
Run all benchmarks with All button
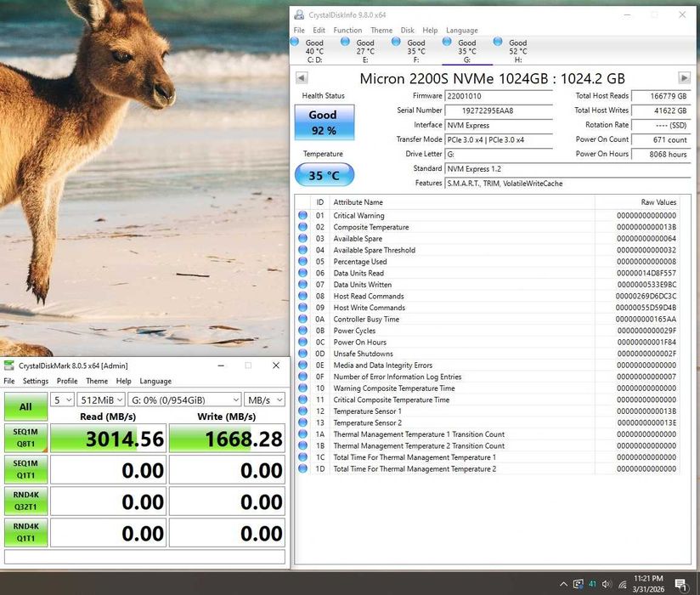[25, 406]
